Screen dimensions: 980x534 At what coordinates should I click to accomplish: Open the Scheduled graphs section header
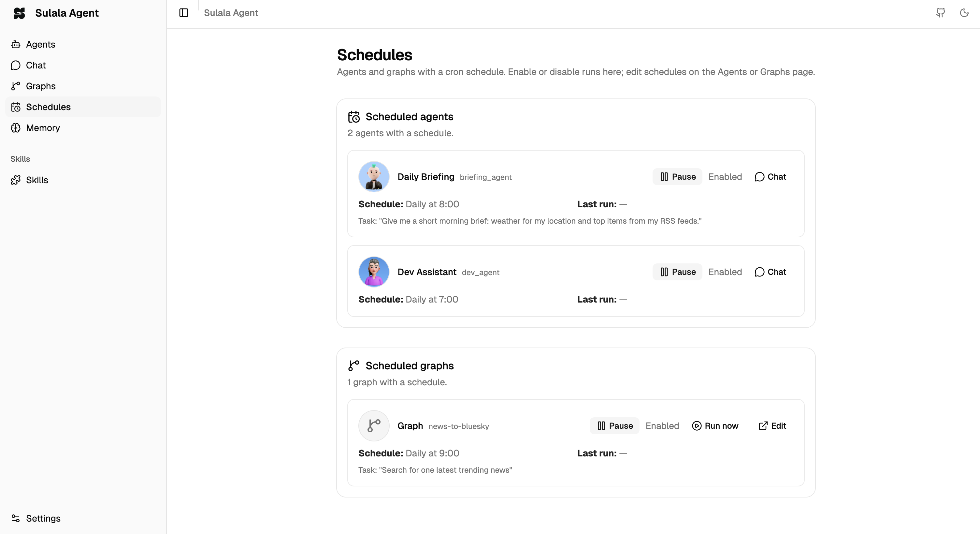pyautogui.click(x=409, y=365)
